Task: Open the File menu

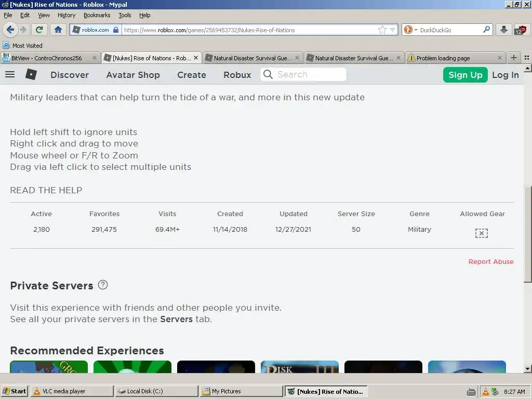Action: [8, 15]
